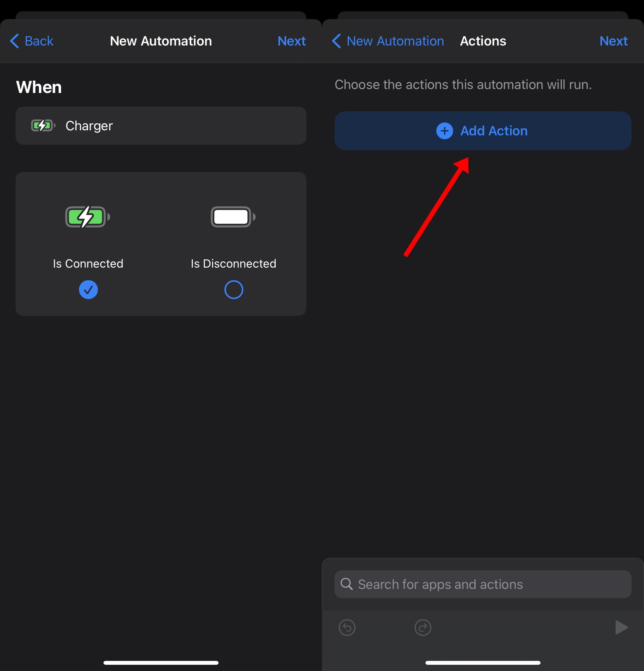Image resolution: width=644 pixels, height=671 pixels.
Task: Choose the Is Connected label
Action: 88,264
